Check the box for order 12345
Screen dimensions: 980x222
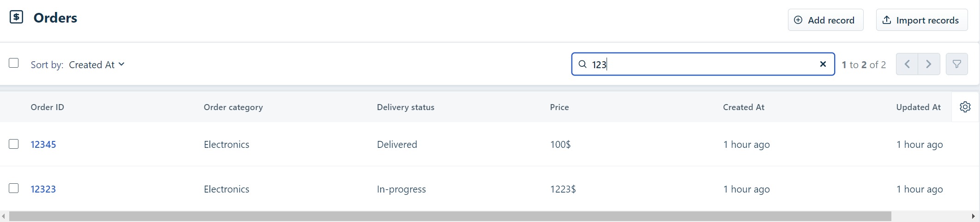coord(14,144)
